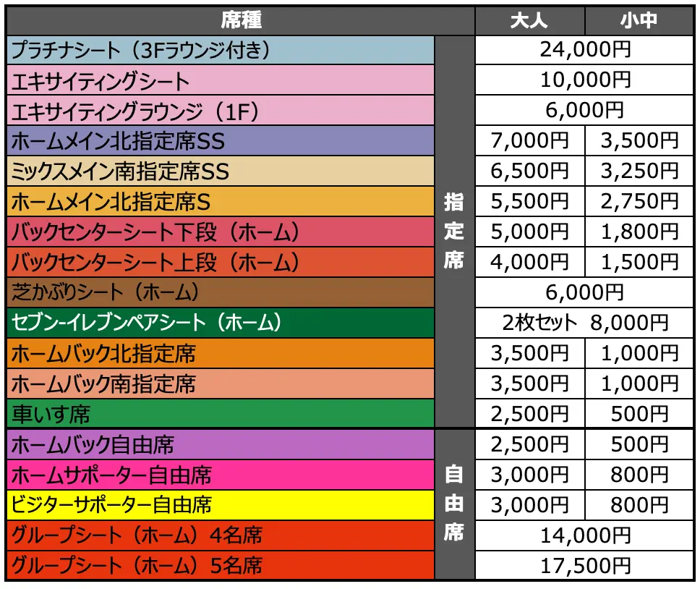Click the 17,500円 group seat price
Viewport: 700px width, 589px height.
584,565
